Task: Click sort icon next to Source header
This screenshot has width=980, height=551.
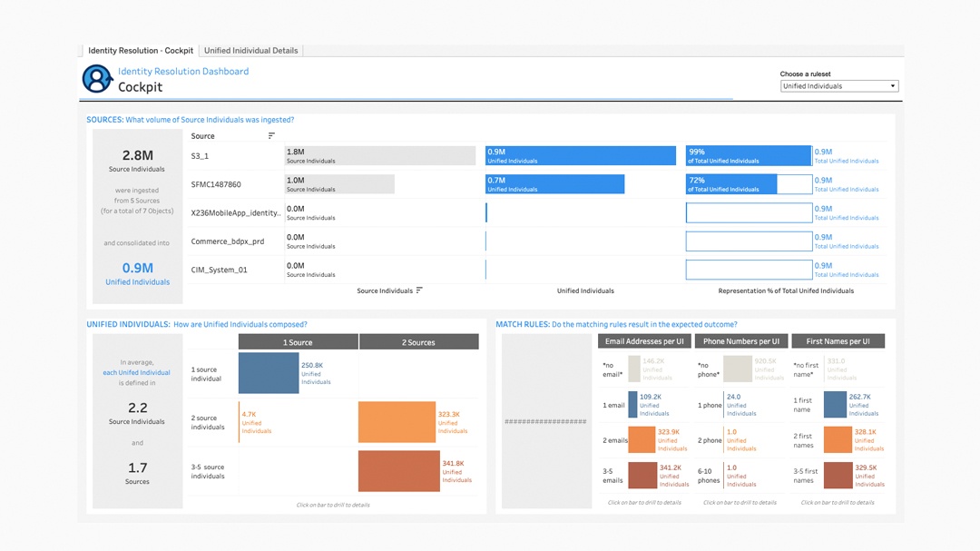Action: (271, 136)
